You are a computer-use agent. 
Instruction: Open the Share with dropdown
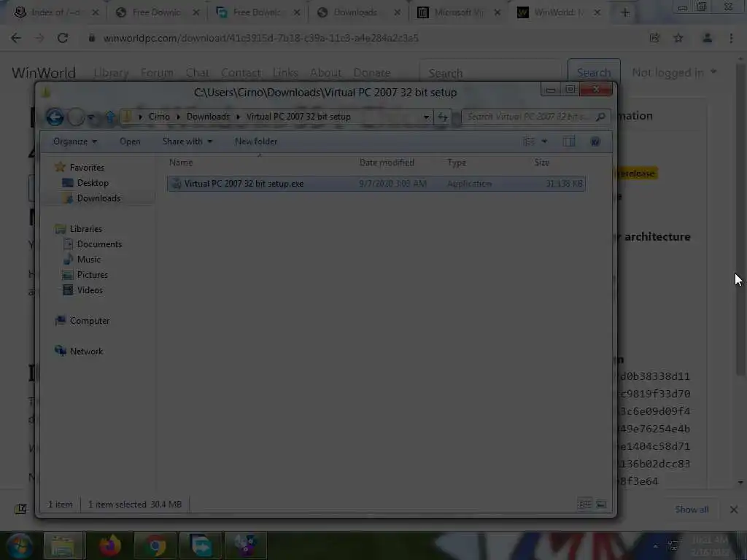(187, 141)
